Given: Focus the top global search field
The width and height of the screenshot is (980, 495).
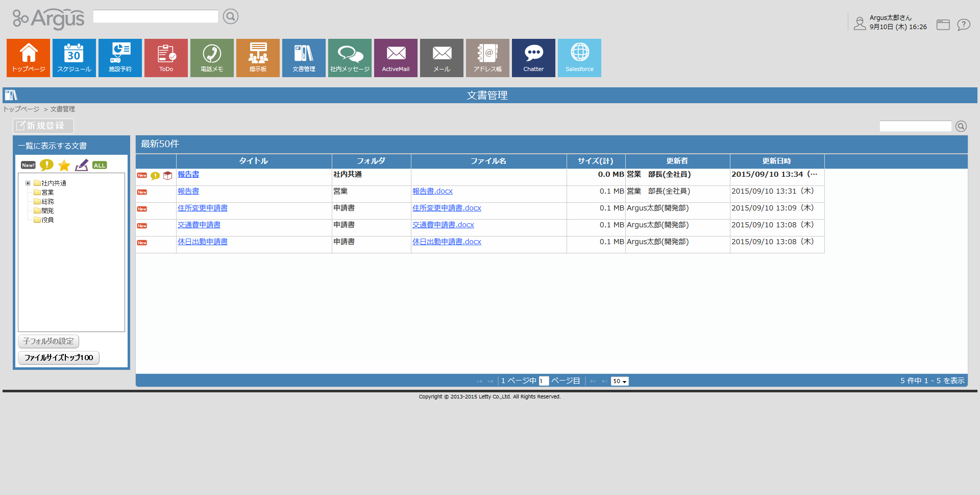Looking at the screenshot, I should coord(156,16).
